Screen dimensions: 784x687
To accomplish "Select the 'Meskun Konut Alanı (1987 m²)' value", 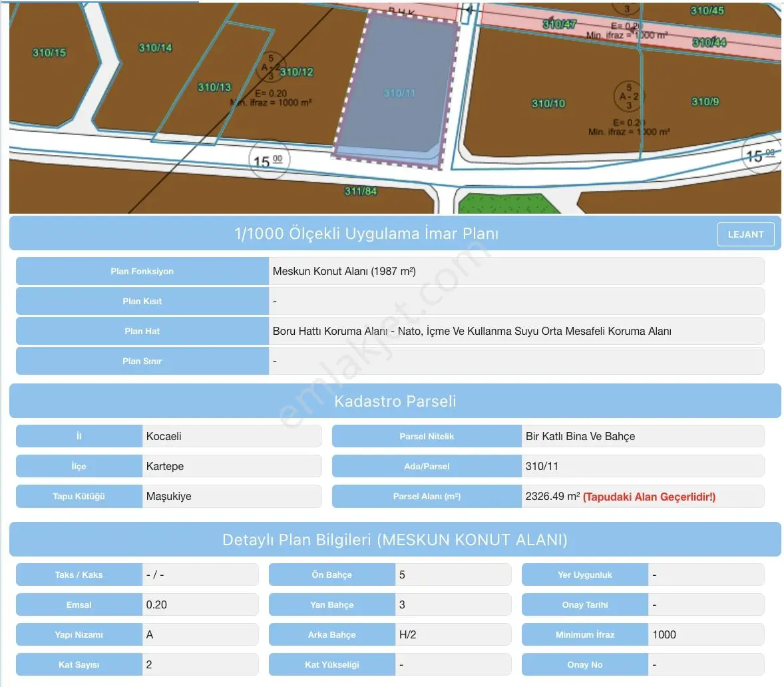I will click(344, 271).
